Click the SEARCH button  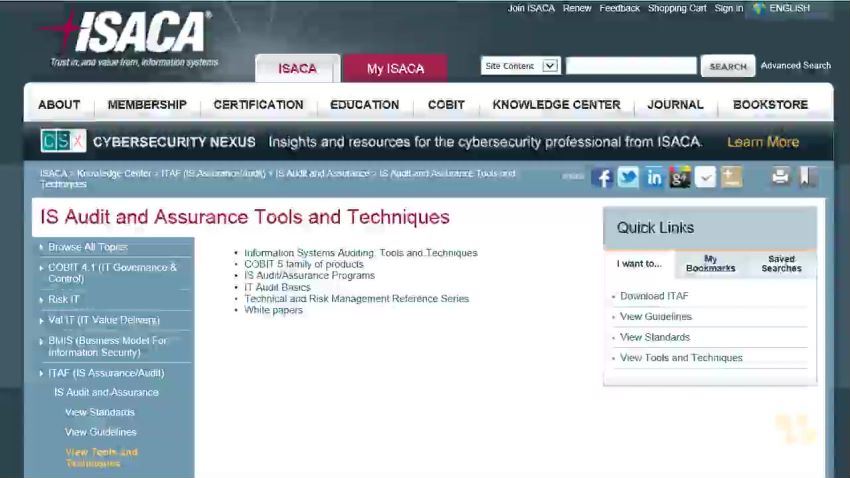click(x=727, y=66)
